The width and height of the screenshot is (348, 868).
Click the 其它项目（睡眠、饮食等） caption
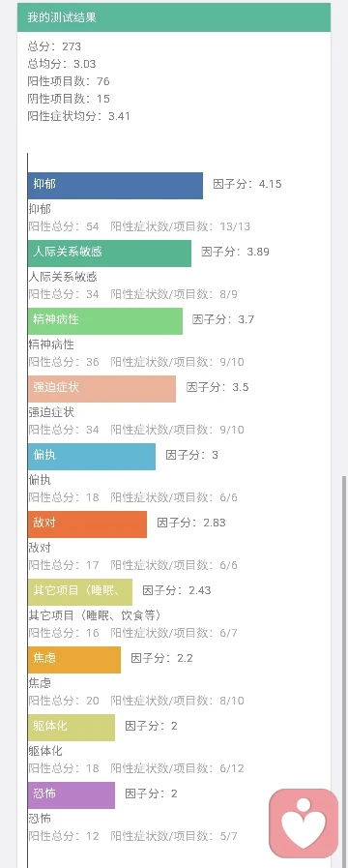pos(95,615)
